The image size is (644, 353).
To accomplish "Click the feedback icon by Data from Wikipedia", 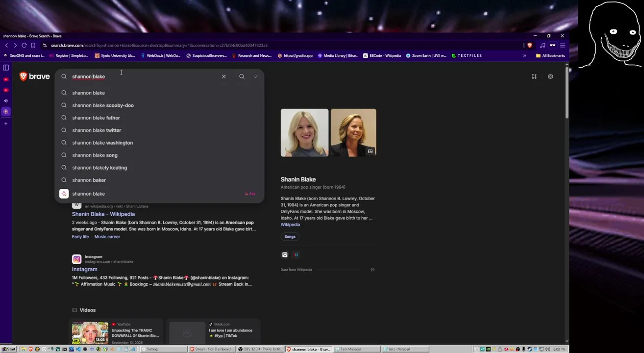I will tap(372, 270).
